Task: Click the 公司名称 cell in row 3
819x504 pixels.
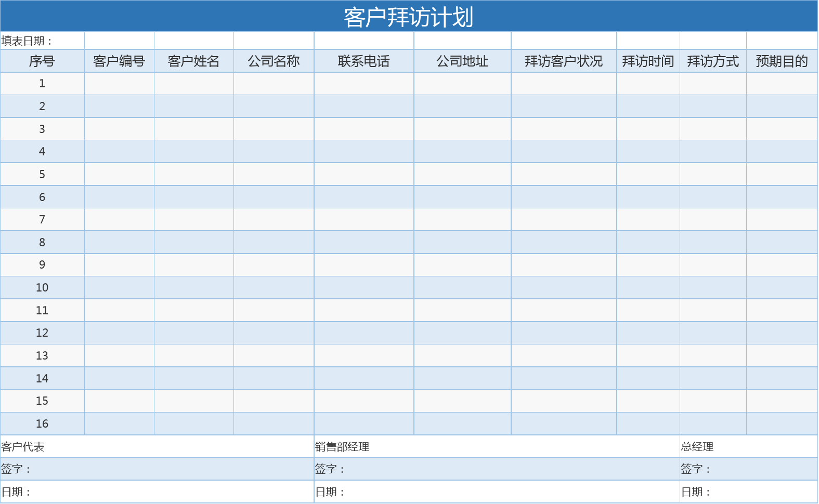Action: pyautogui.click(x=274, y=129)
